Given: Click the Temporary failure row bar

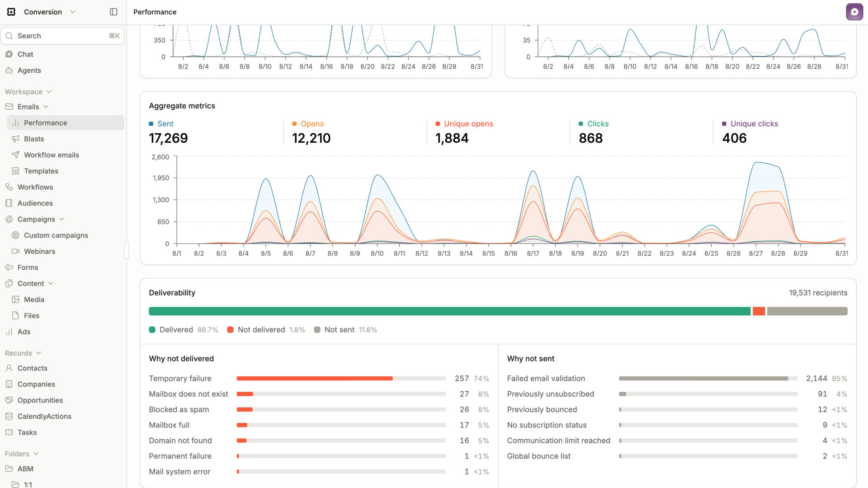Looking at the screenshot, I should [x=341, y=379].
